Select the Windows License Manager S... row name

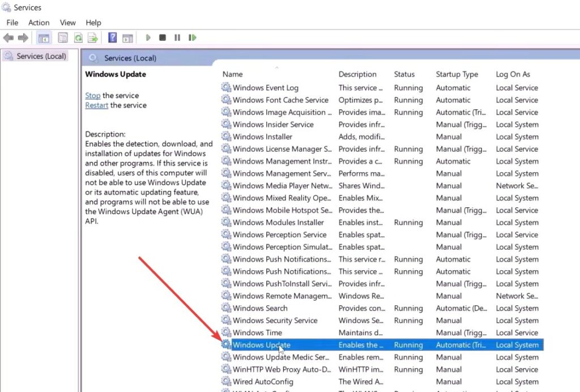282,149
